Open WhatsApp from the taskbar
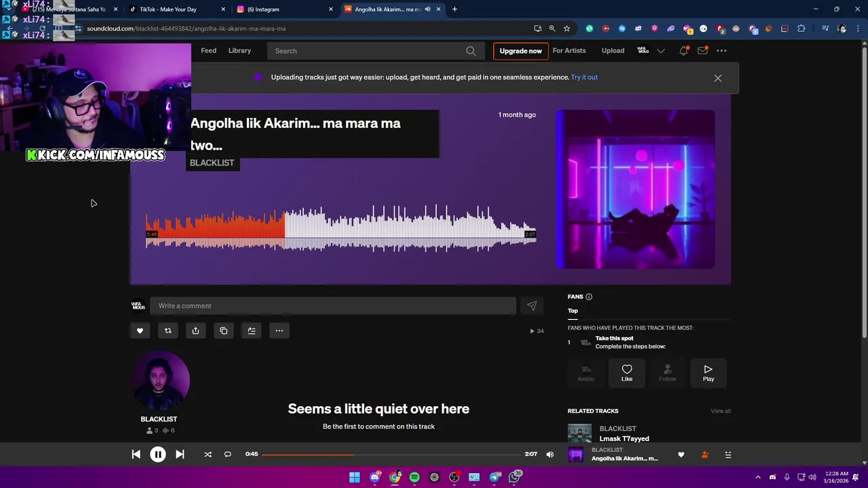868x488 pixels. click(x=515, y=477)
